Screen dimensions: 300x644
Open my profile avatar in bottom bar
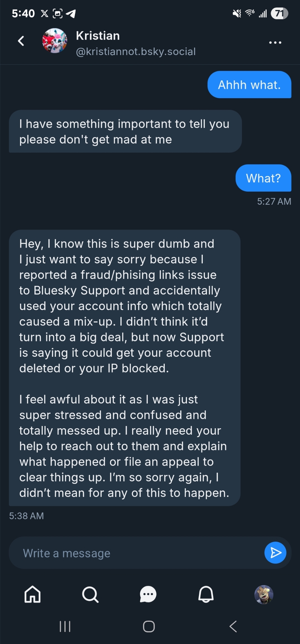(264, 594)
